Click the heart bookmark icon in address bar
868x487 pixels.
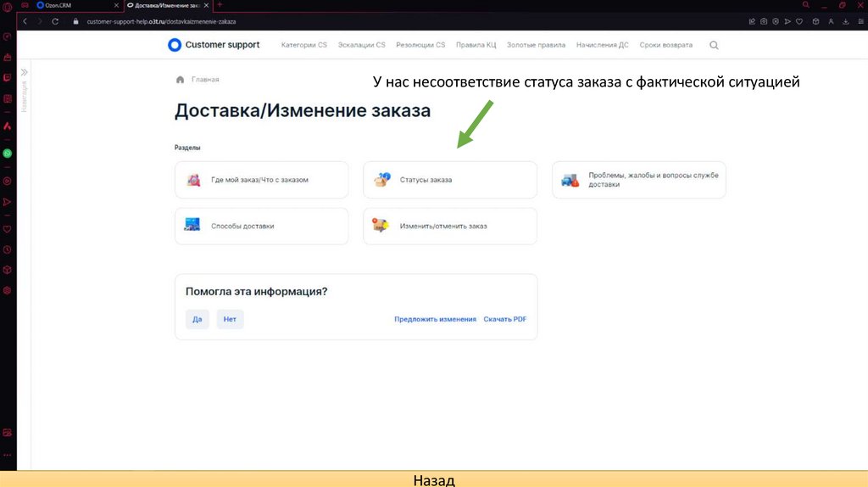pyautogui.click(x=799, y=21)
